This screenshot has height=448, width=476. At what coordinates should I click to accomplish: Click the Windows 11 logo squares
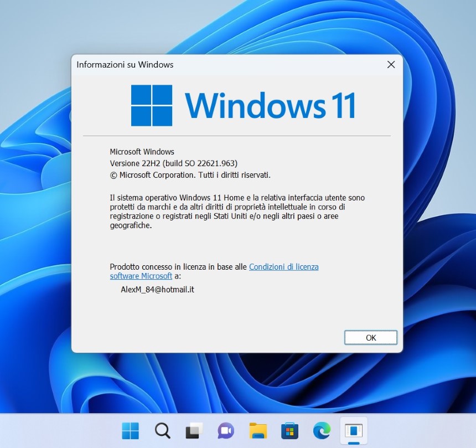click(152, 105)
